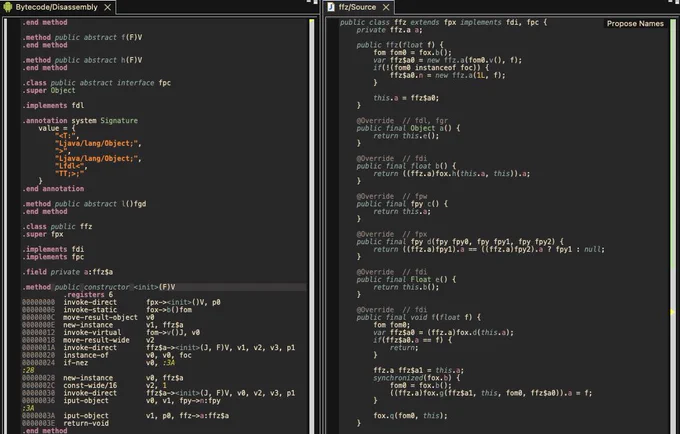The height and width of the screenshot is (434, 680).
Task: Select '.method public abstract l()fgd' line
Action: click(84, 204)
